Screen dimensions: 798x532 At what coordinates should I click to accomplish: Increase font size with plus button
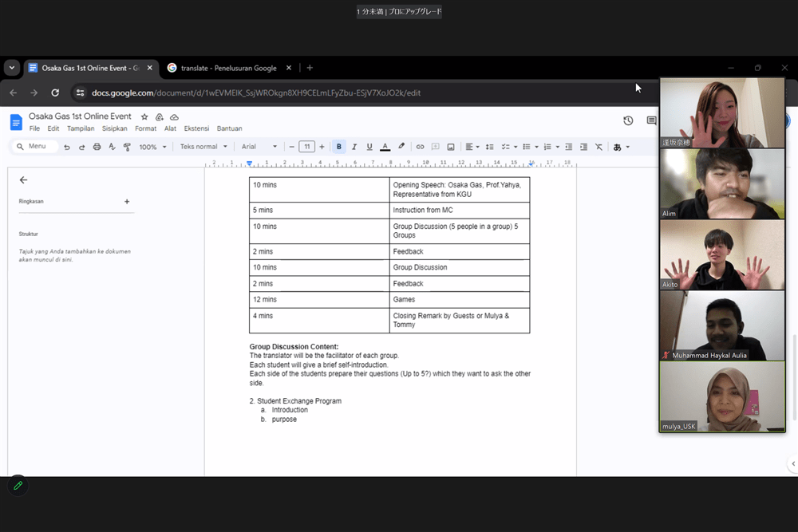pos(322,147)
